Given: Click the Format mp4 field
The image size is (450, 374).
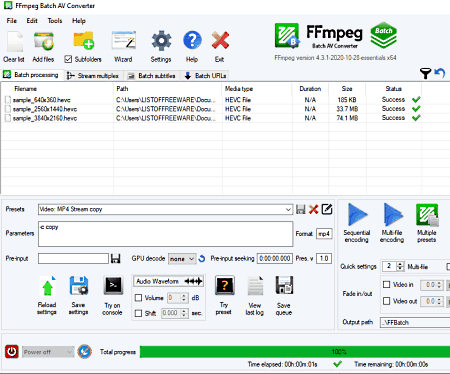Looking at the screenshot, I should 324,234.
